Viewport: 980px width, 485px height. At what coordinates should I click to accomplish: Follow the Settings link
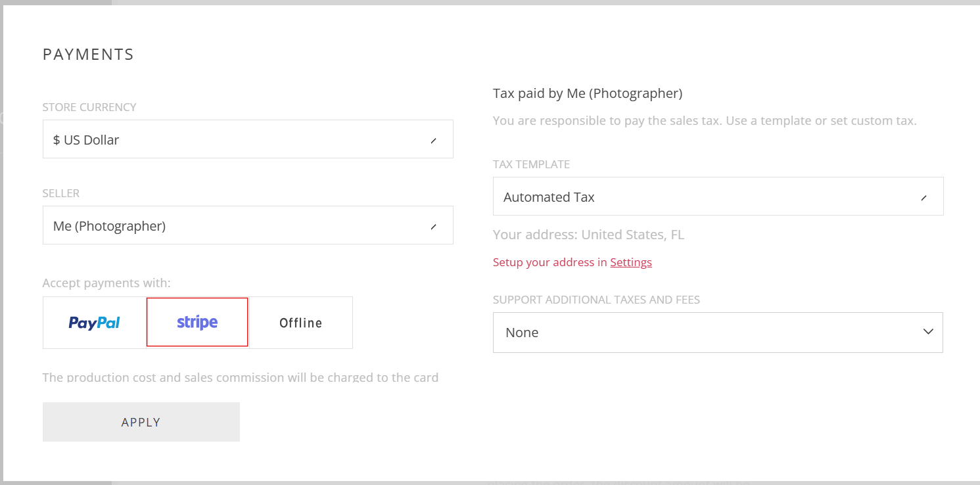click(x=631, y=262)
